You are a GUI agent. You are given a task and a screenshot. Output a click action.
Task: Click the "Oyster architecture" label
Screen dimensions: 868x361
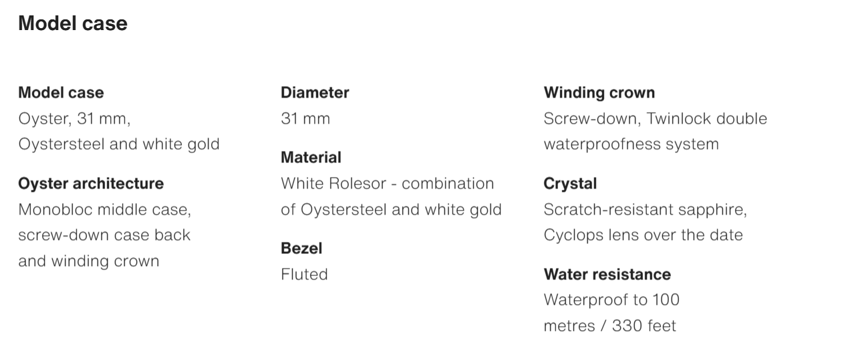click(91, 183)
